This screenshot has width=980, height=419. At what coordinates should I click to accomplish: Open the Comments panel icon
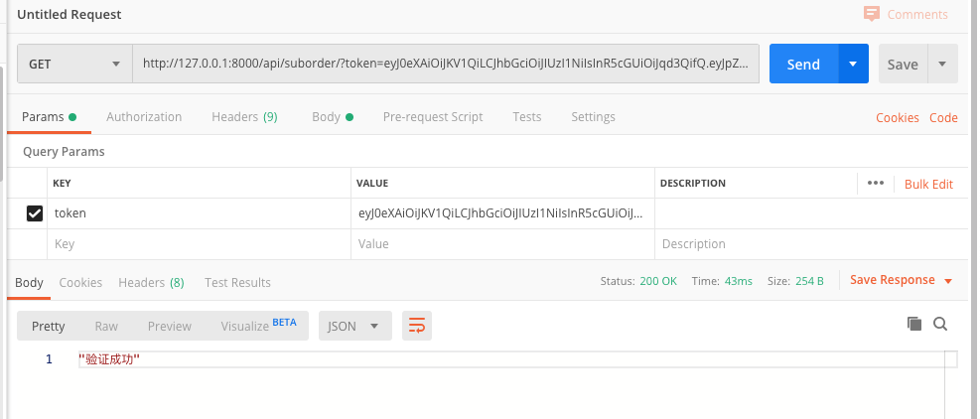[x=871, y=14]
